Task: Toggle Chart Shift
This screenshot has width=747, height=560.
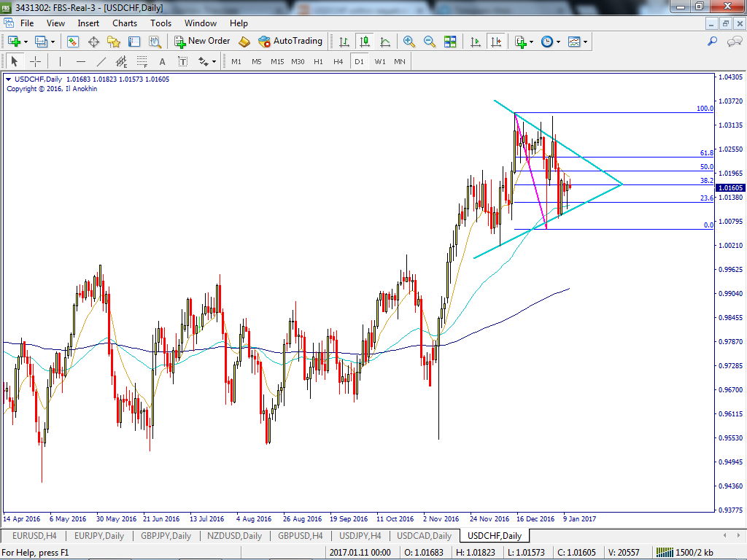Action: click(x=496, y=42)
